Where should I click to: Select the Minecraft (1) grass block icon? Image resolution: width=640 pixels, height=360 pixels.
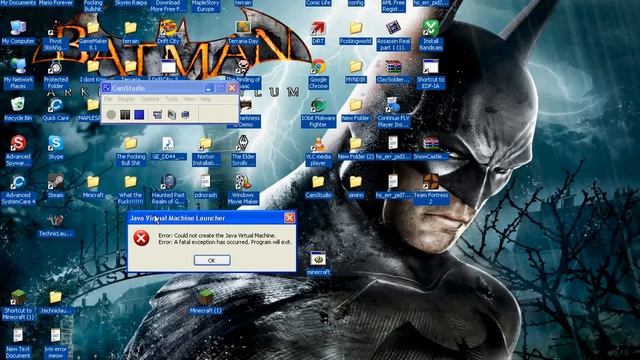pyautogui.click(x=206, y=301)
